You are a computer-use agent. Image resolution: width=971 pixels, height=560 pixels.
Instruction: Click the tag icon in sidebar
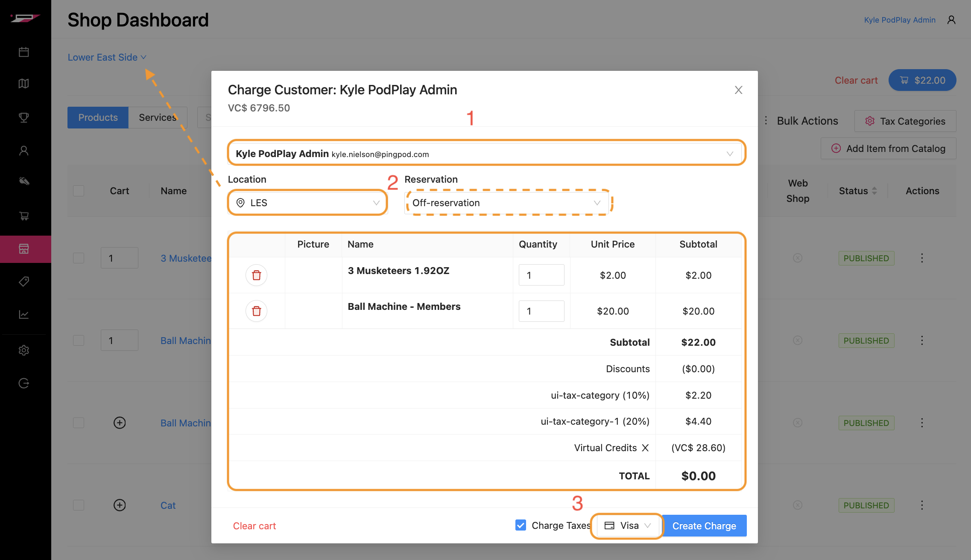pos(24,281)
